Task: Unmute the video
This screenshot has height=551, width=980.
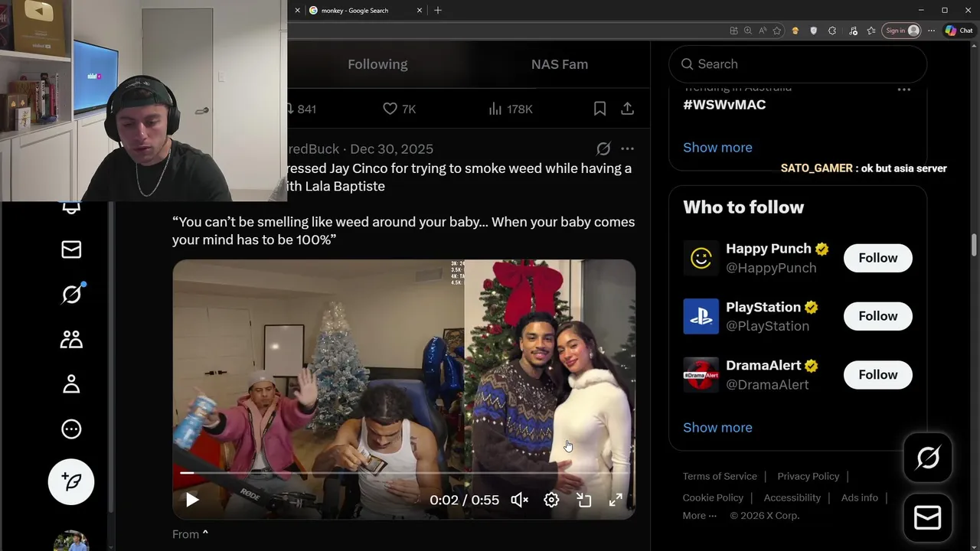Action: pyautogui.click(x=520, y=500)
